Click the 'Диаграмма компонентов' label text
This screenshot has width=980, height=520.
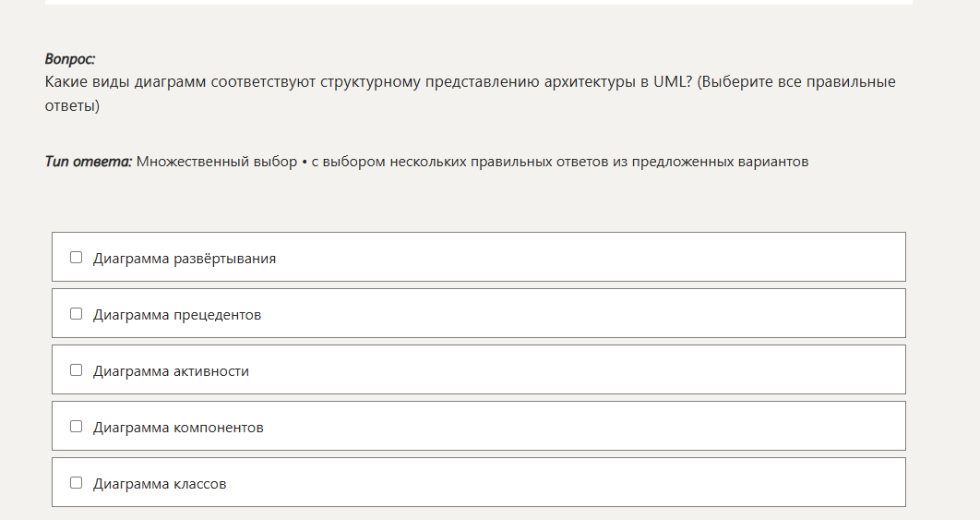point(178,428)
